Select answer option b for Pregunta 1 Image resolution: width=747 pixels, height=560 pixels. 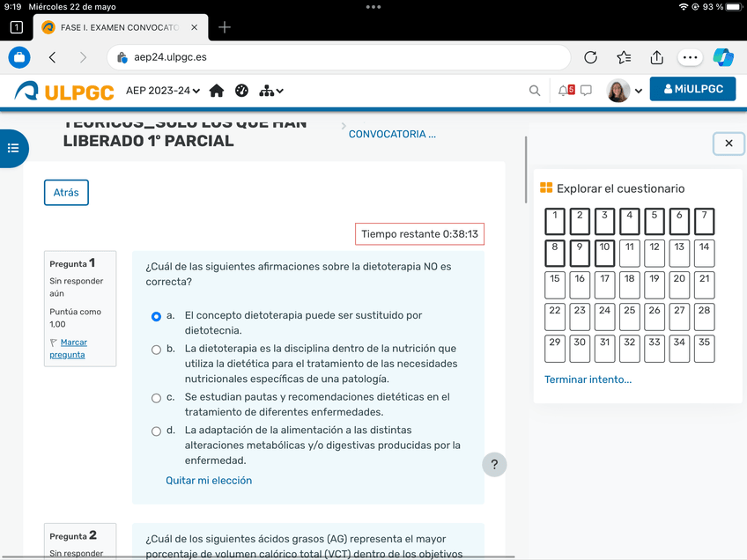(156, 350)
